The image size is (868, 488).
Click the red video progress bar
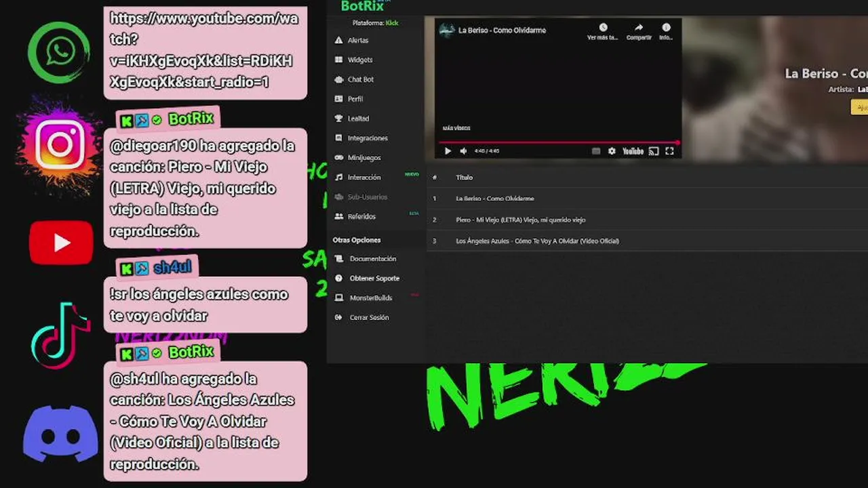[x=559, y=142]
